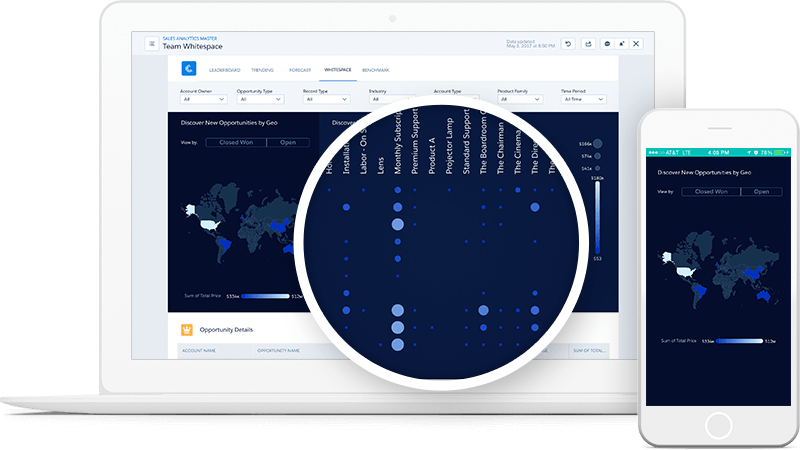Screen dimensions: 800x450
Task: Expand the Account Owner dropdown
Action: point(201,99)
